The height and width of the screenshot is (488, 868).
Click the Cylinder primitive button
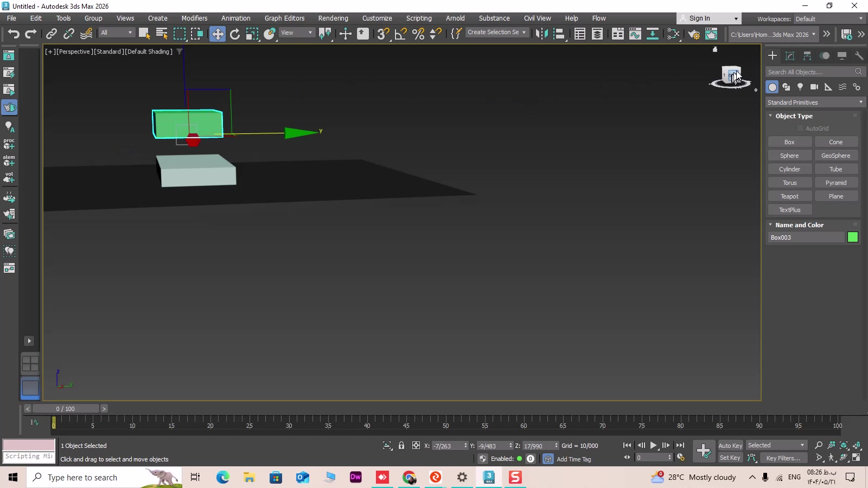[x=789, y=169]
